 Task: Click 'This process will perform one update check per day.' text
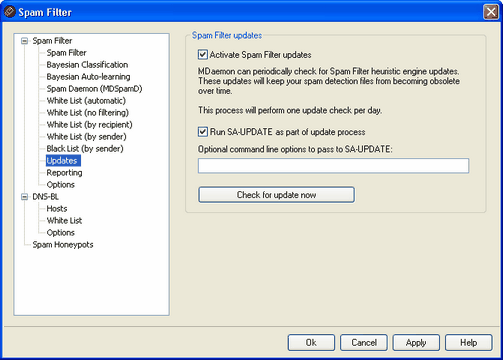[x=290, y=110]
